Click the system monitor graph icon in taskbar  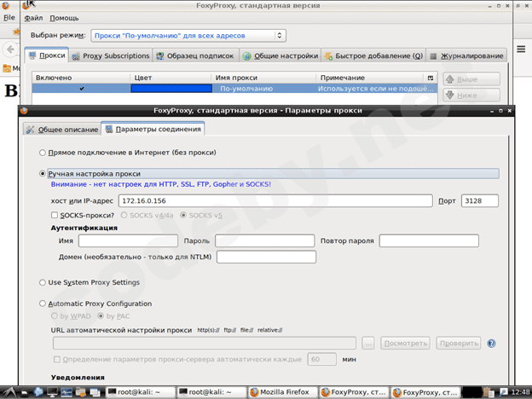pyautogui.click(x=66, y=392)
